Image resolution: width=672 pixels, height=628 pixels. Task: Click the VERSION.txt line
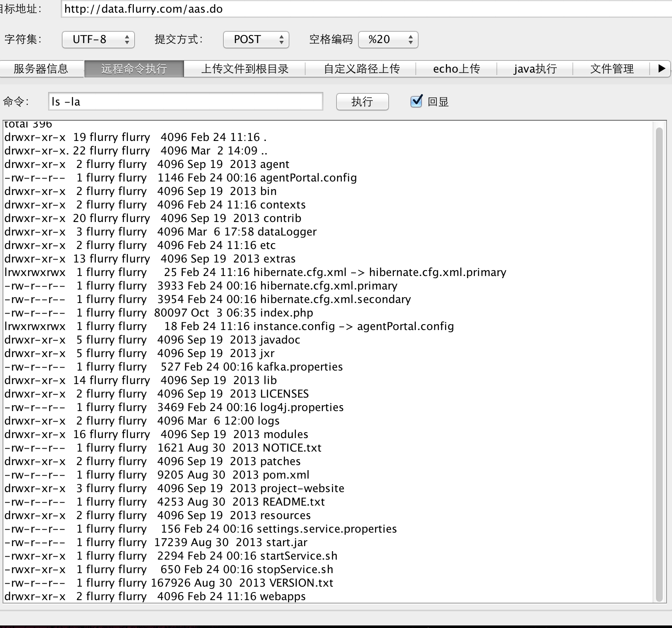(169, 583)
